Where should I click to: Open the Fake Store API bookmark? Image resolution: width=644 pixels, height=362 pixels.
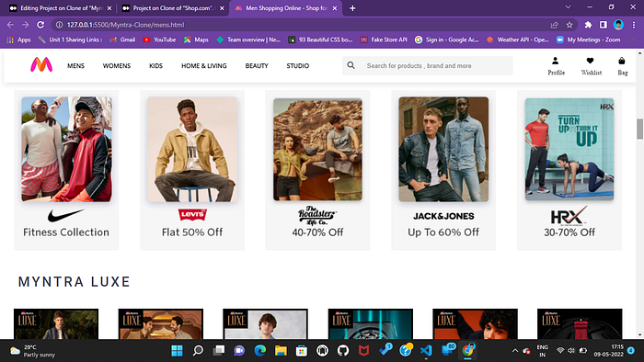[x=384, y=40]
